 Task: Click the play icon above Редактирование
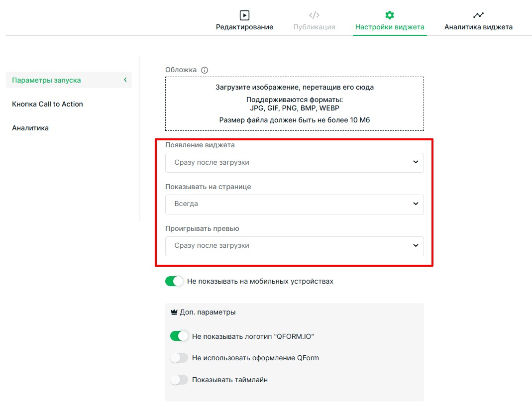(x=244, y=15)
